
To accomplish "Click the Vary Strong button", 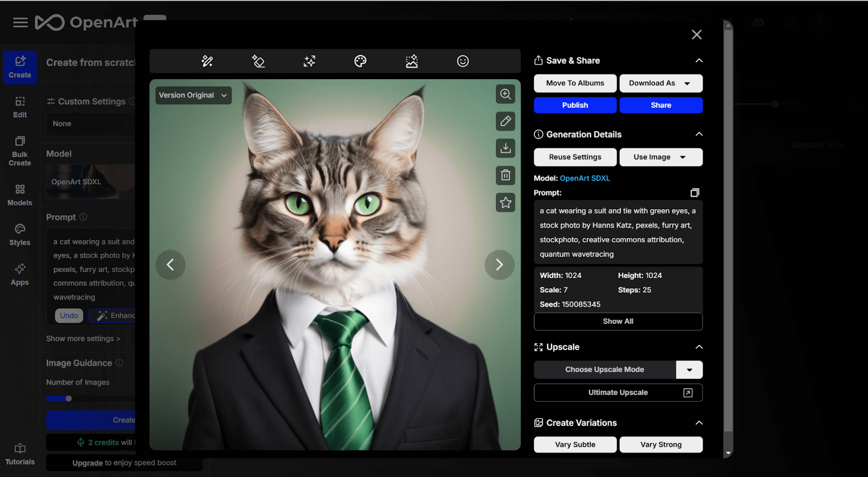I will pos(661,444).
